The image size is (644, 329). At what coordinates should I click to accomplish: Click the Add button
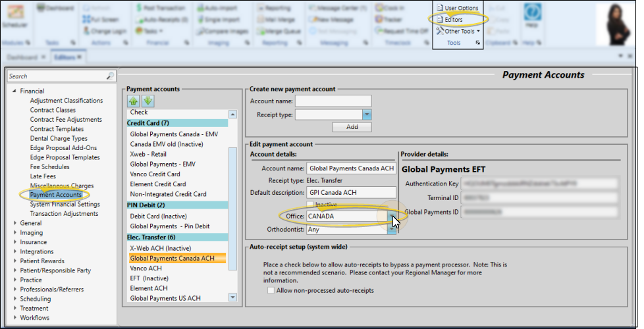pyautogui.click(x=352, y=127)
